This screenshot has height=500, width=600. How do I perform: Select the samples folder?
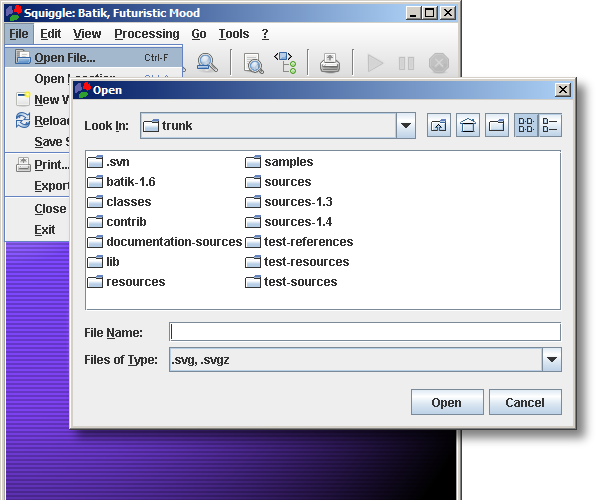(279, 162)
